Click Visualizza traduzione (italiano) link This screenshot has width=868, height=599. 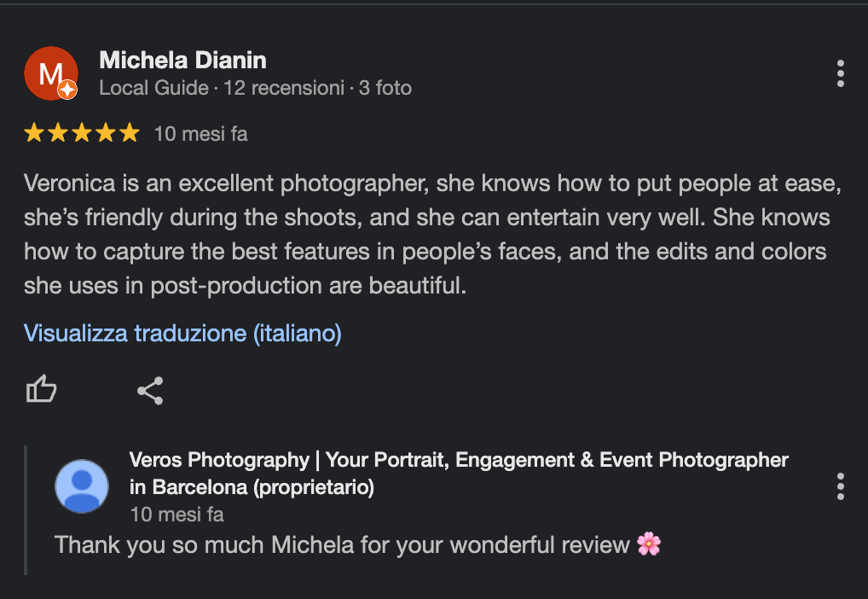182,333
